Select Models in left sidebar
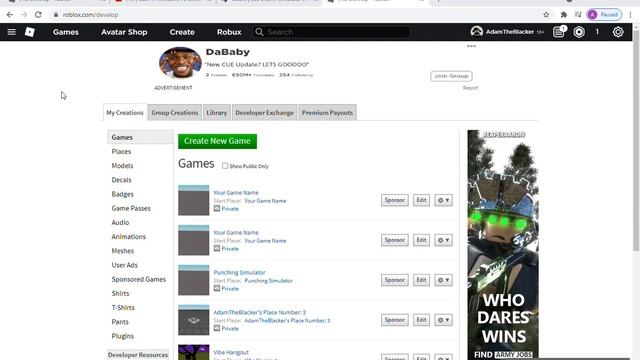The image size is (640, 360). point(122,166)
